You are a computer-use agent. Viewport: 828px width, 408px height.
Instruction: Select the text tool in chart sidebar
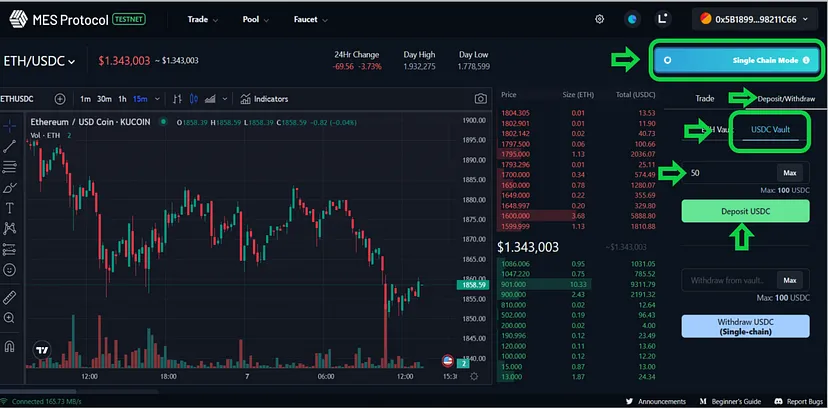click(x=10, y=208)
